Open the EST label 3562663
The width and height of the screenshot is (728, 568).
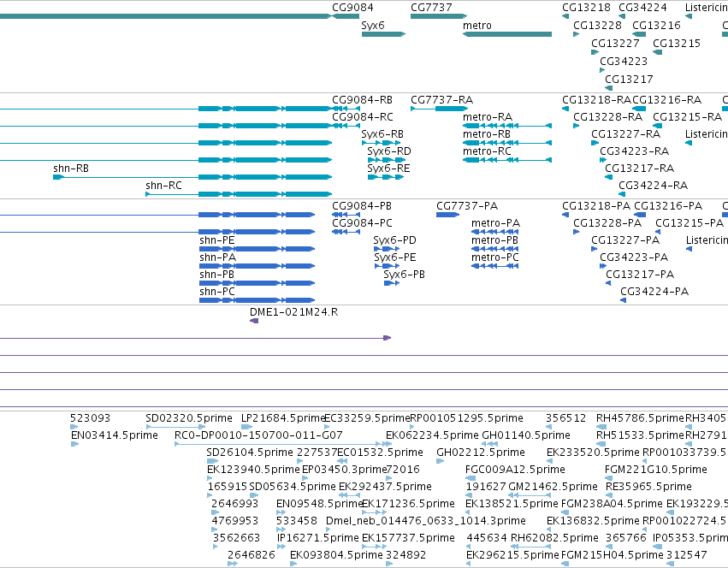tap(236, 538)
